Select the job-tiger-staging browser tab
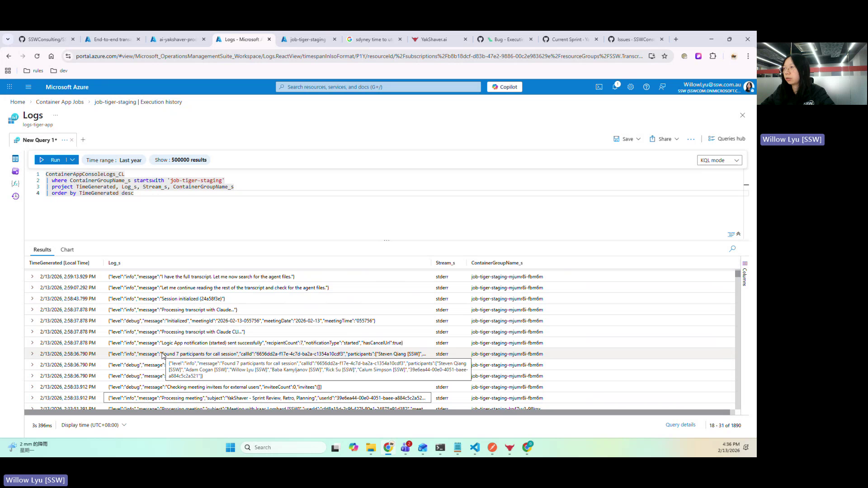 tap(308, 39)
